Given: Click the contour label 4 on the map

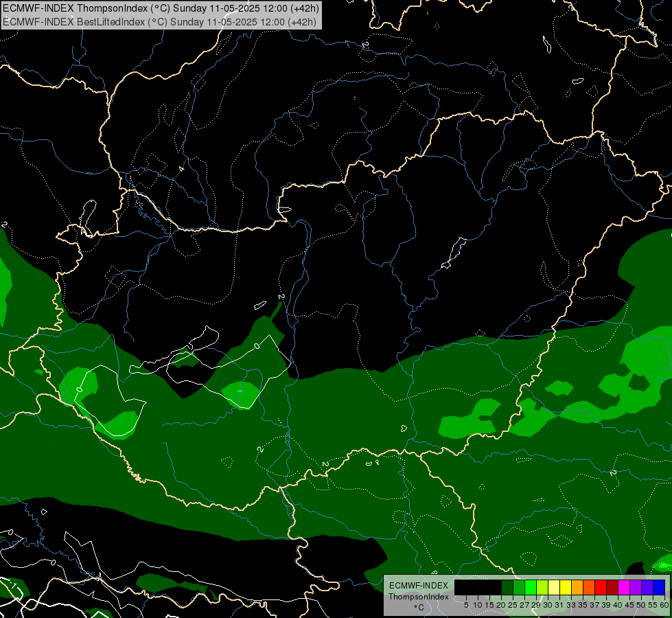Looking at the screenshot, I should pyautogui.click(x=181, y=168).
